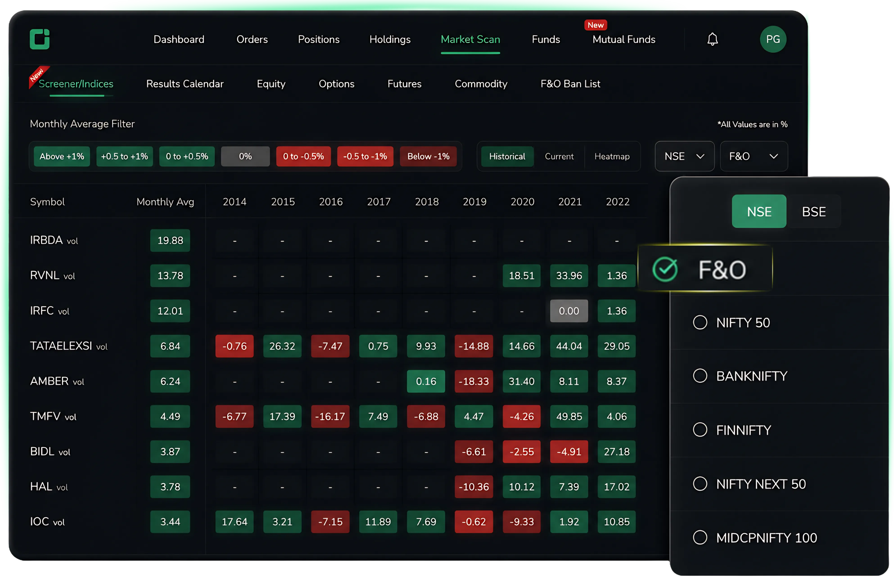Open the Holdings tab
Viewport: 894px width, 588px height.
click(x=390, y=39)
